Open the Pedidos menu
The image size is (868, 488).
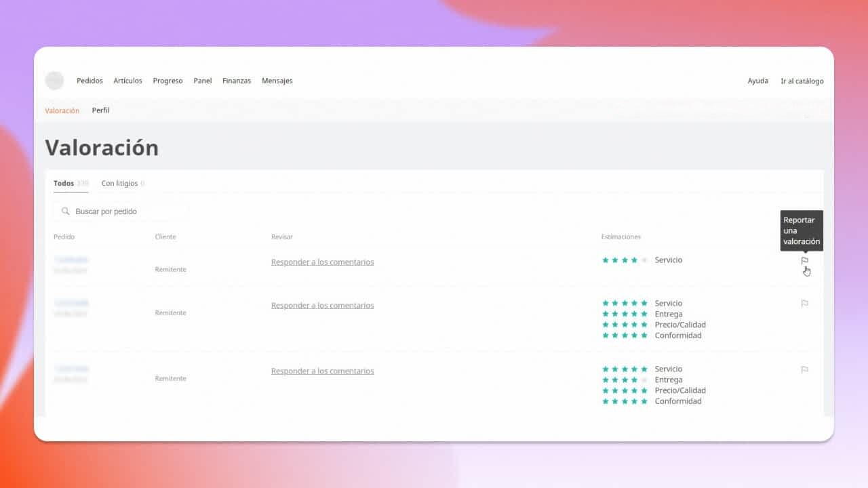tap(90, 81)
